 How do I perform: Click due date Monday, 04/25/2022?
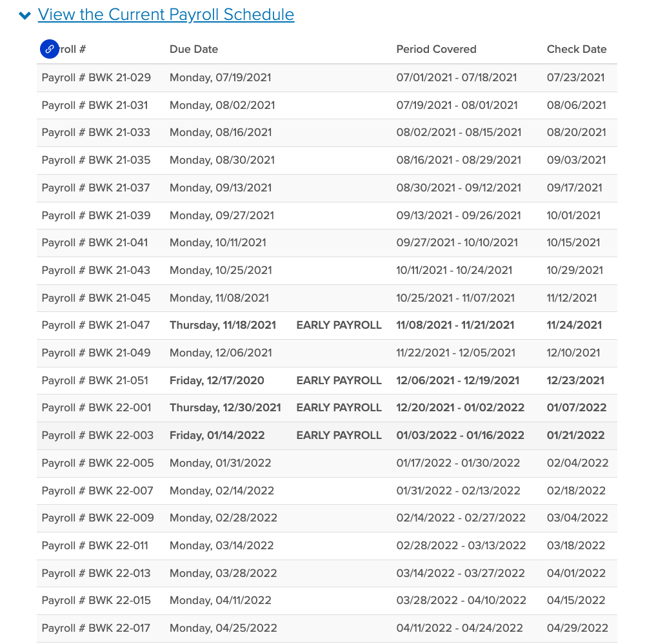[x=223, y=627]
